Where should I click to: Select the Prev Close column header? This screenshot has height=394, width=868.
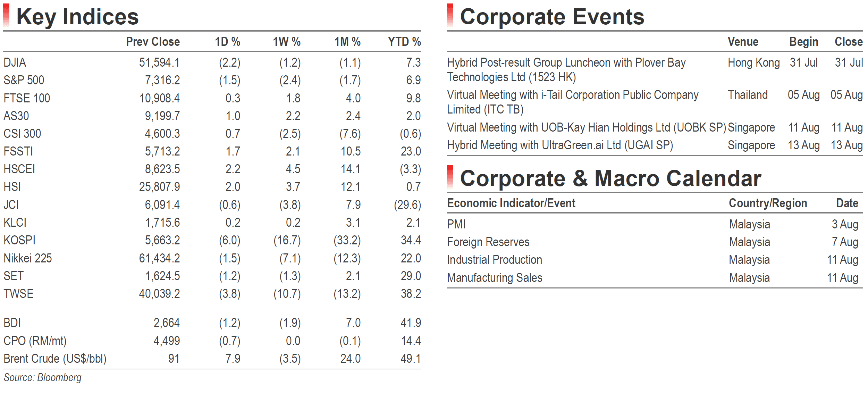[153, 42]
